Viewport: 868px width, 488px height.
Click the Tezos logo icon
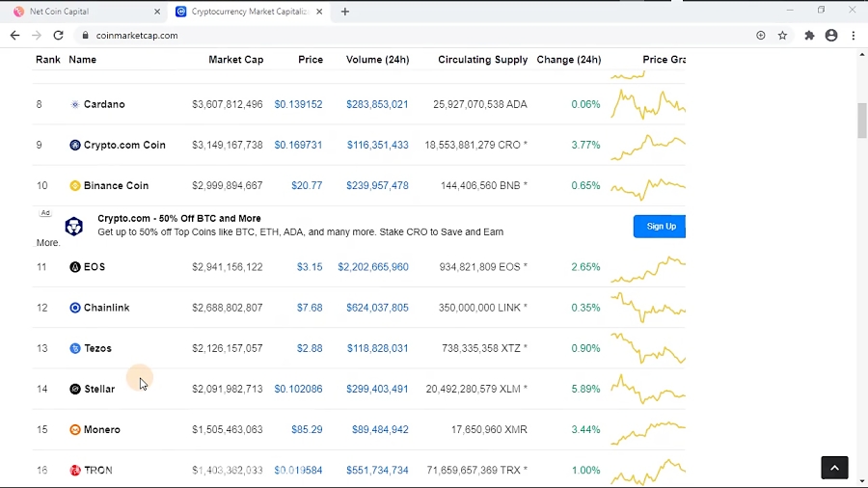click(74, 348)
